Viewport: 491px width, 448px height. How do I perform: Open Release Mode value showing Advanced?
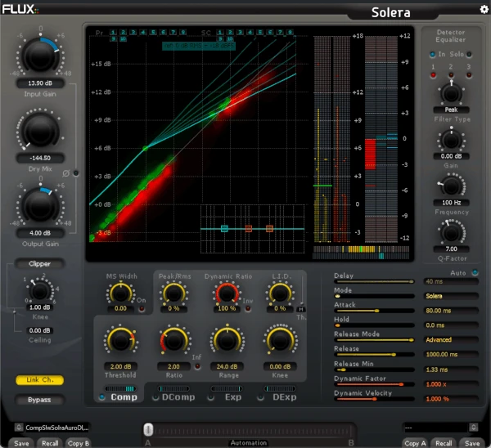(451, 340)
